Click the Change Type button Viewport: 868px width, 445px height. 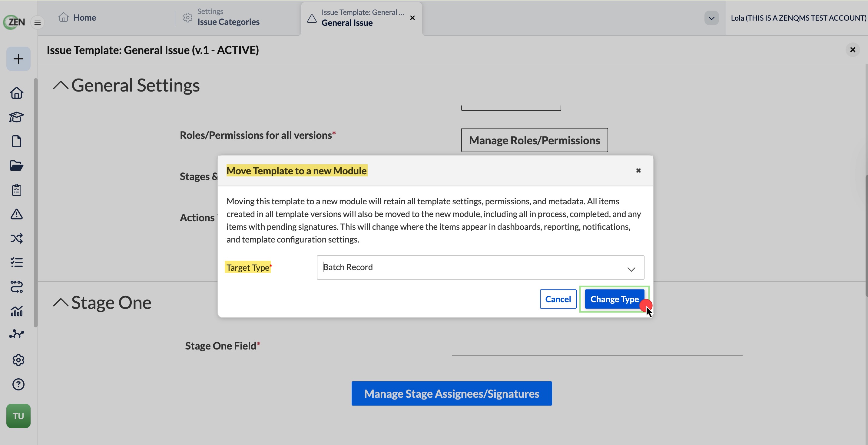point(614,299)
